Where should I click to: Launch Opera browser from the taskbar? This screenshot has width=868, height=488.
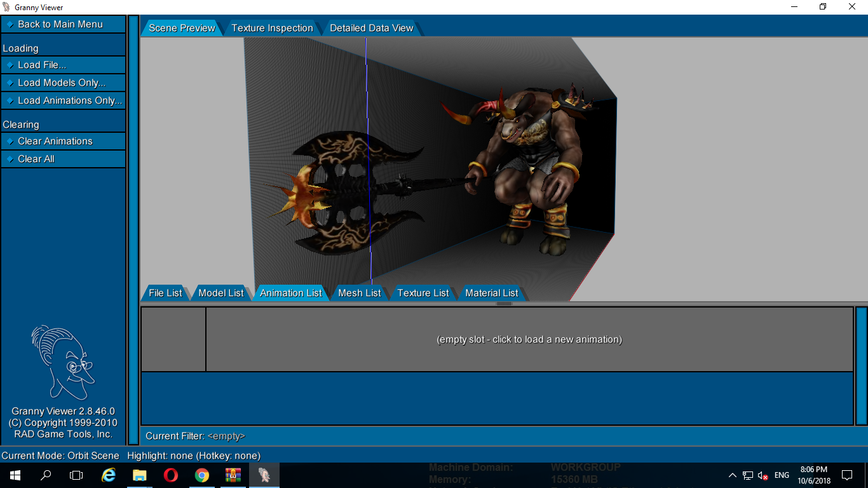click(170, 475)
